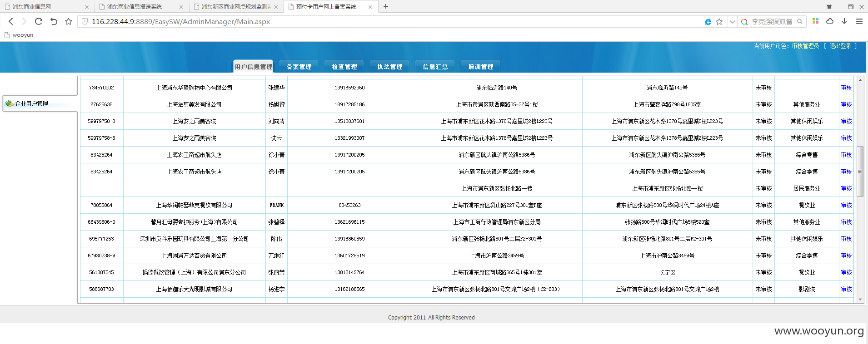Click 审核 link for 上海佰迦乐大光明影城有限公司
The width and height of the screenshot is (868, 344).
point(846,289)
